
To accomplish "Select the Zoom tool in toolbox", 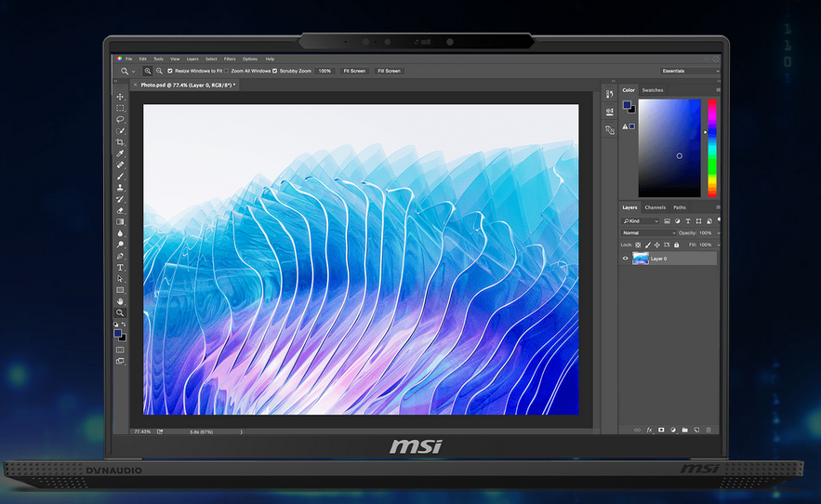I will [120, 312].
